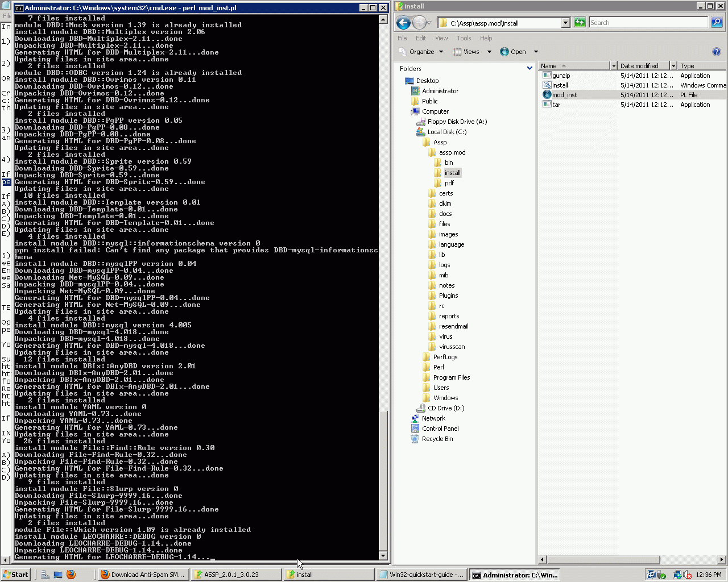The width and height of the screenshot is (728, 582).
Task: Click the install taskbar button
Action: click(329, 575)
